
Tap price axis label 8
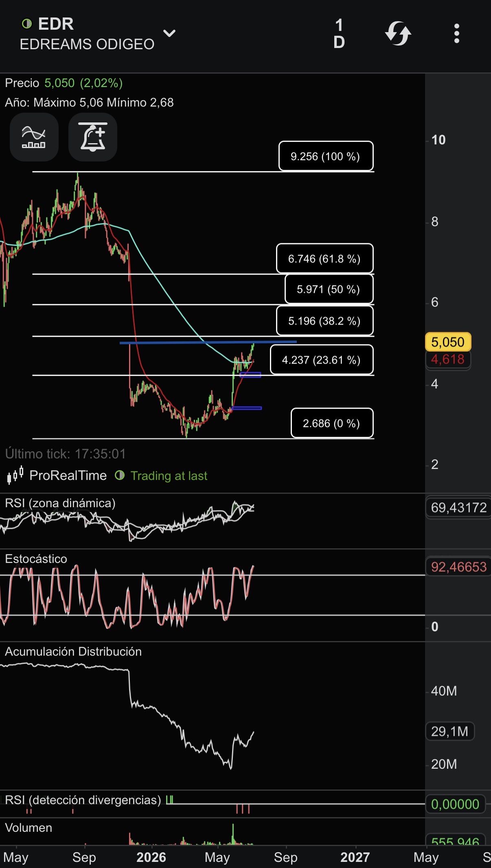point(435,222)
